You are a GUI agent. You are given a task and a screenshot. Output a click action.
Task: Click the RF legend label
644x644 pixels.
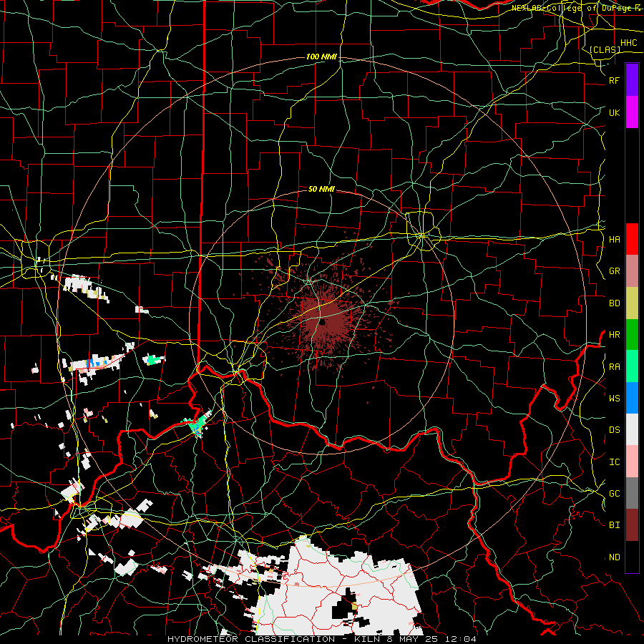point(614,80)
